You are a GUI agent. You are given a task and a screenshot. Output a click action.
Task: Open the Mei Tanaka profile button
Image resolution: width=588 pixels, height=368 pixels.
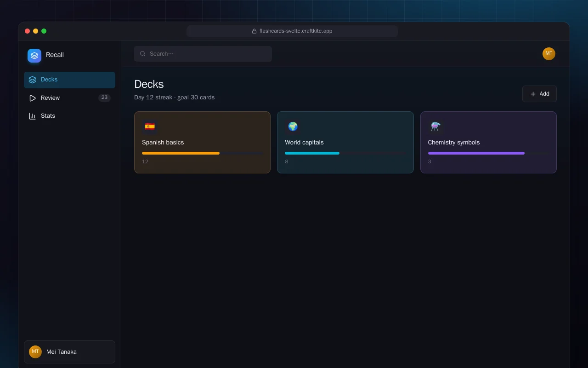pyautogui.click(x=69, y=352)
